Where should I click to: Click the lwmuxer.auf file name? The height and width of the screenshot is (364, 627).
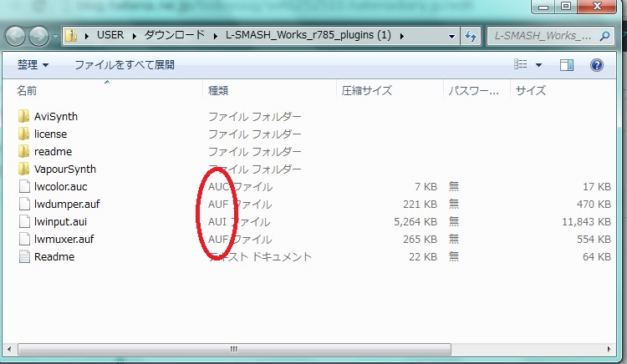64,240
